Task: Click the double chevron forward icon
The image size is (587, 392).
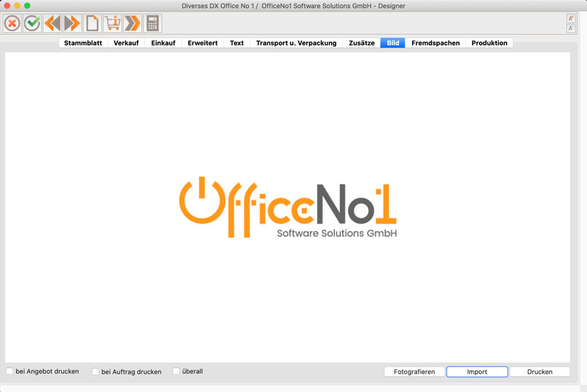Action: (x=132, y=23)
